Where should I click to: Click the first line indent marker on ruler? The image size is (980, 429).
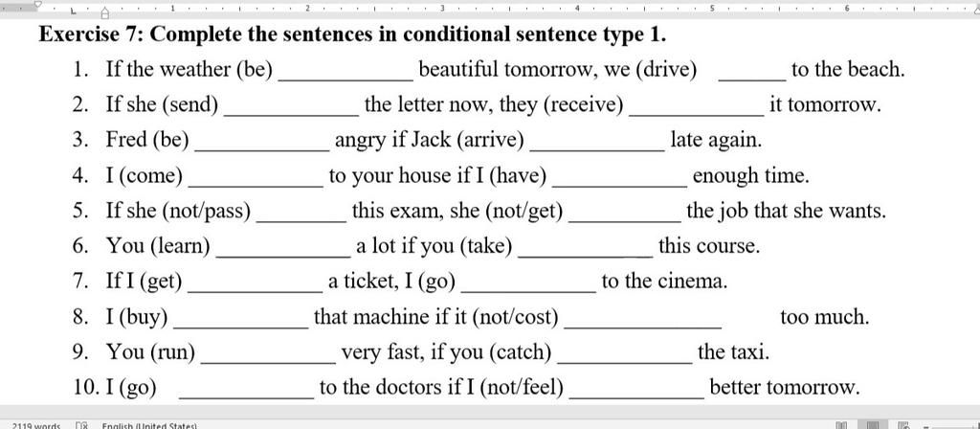(x=38, y=4)
